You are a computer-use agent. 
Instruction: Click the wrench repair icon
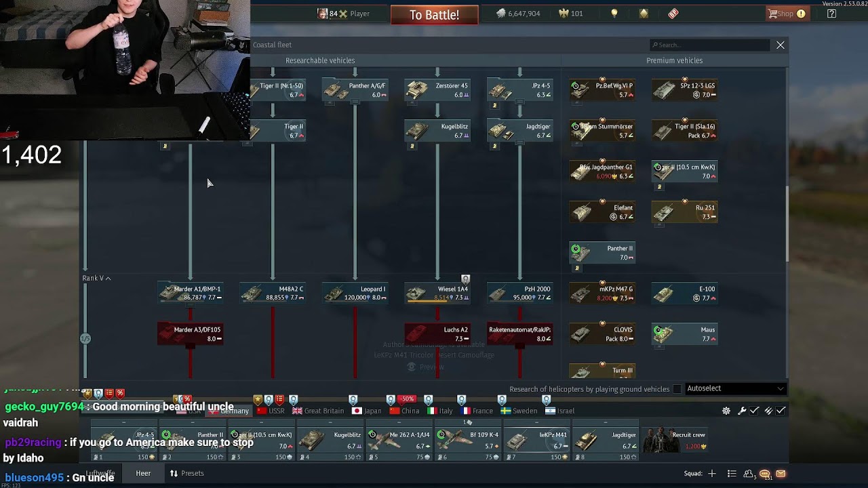pyautogui.click(x=742, y=411)
